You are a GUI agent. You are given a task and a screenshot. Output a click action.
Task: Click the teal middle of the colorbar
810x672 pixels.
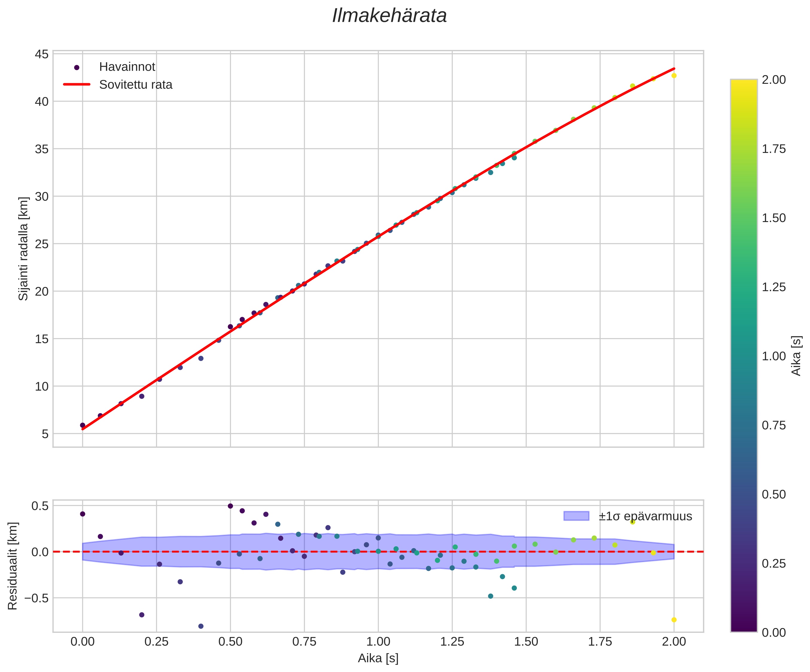(744, 356)
